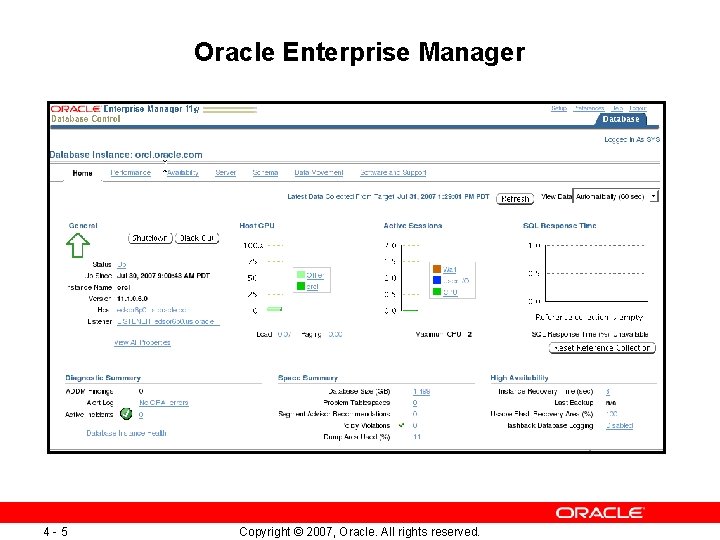Screen dimensions: 720x540
Task: Click the Database Instance: orcl.oracle.com heading
Action: pos(126,155)
